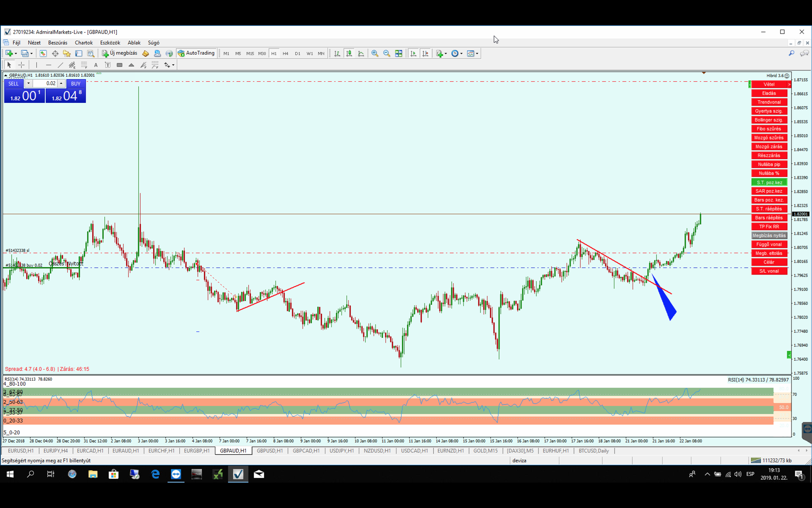
Task: Open MetaEditor yellow book icon
Action: pyautogui.click(x=145, y=53)
